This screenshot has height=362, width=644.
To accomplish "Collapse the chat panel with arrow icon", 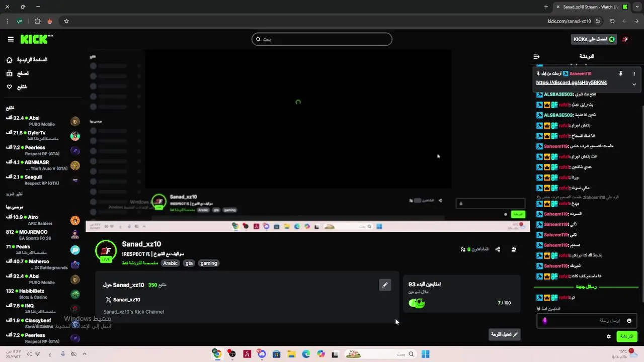I will coord(536,56).
